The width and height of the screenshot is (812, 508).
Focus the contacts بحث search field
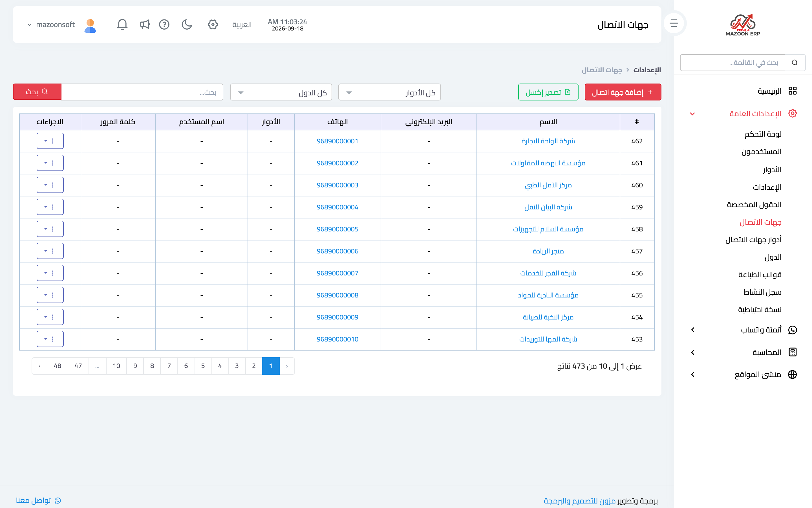[142, 92]
